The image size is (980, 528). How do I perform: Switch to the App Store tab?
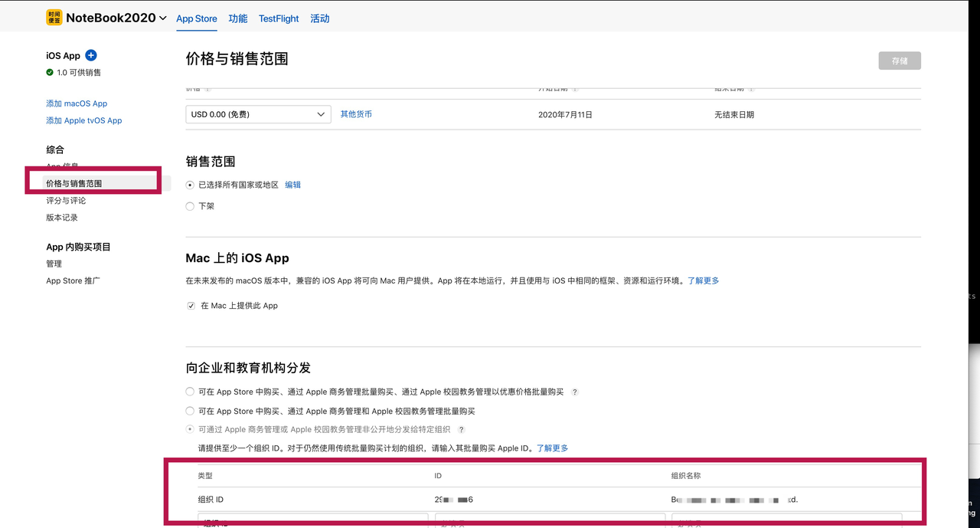click(197, 18)
